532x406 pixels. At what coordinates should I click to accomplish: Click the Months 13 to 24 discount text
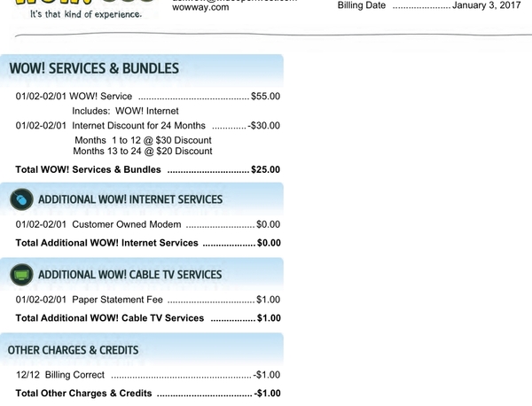pyautogui.click(x=143, y=152)
